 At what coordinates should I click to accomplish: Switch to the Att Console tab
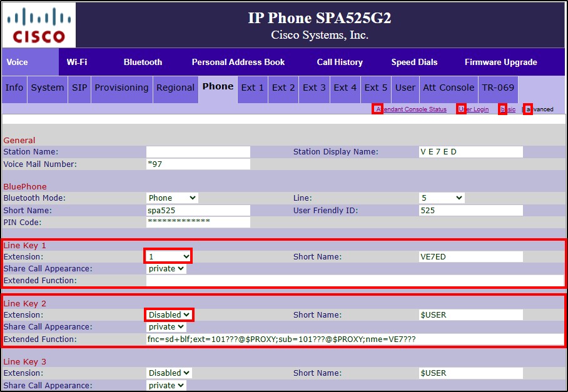coord(449,88)
